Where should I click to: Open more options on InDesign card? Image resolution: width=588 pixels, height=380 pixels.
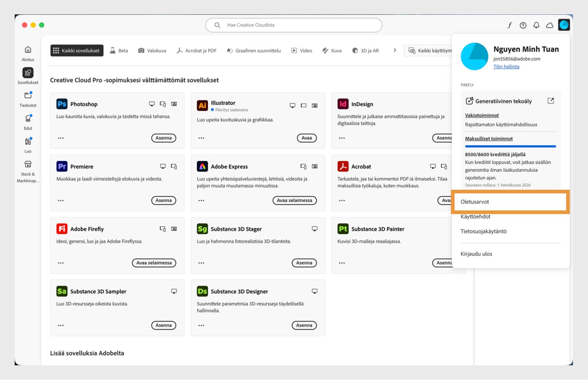click(342, 138)
